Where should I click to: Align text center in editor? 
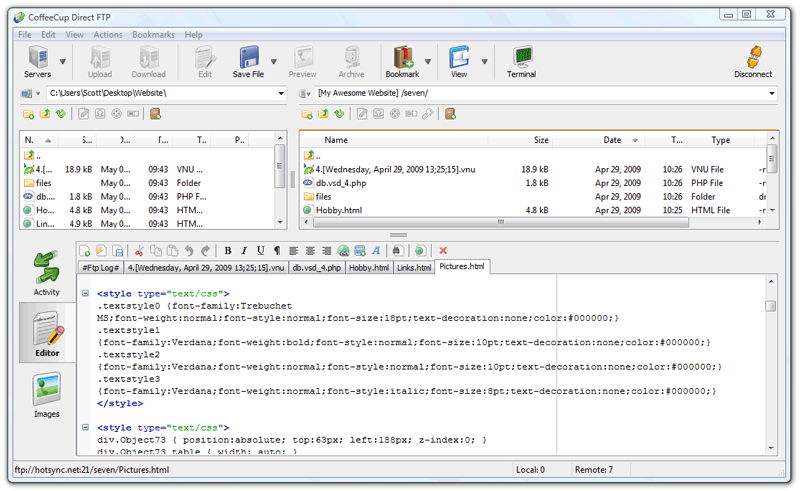pos(310,251)
